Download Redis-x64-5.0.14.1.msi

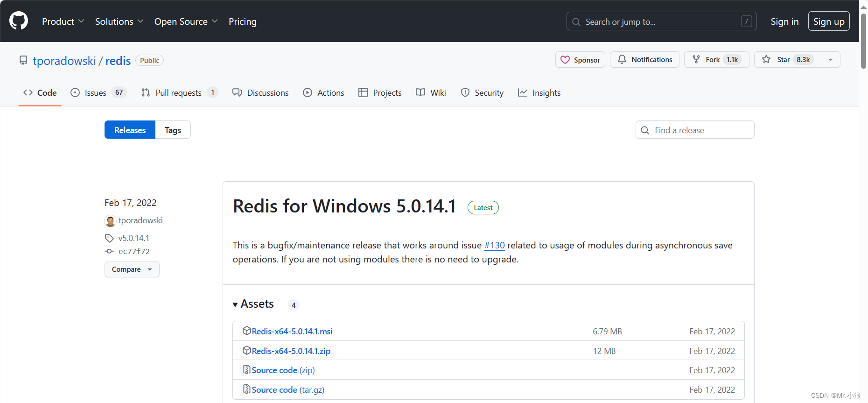click(292, 331)
